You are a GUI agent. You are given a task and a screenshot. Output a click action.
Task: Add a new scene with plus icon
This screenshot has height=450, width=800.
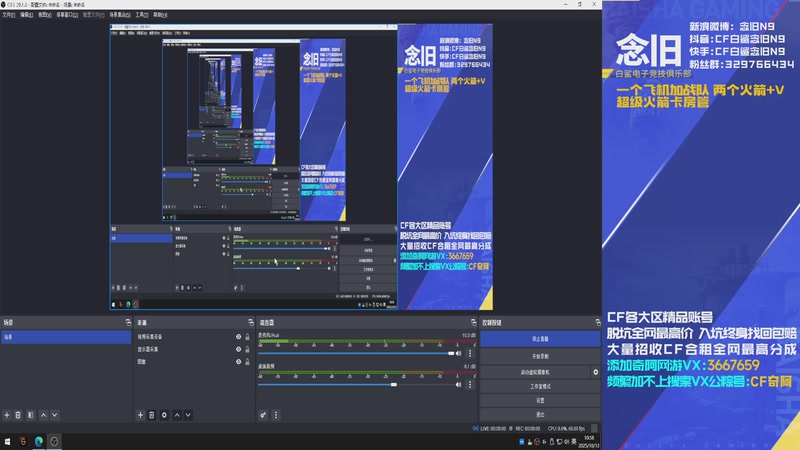tap(7, 415)
